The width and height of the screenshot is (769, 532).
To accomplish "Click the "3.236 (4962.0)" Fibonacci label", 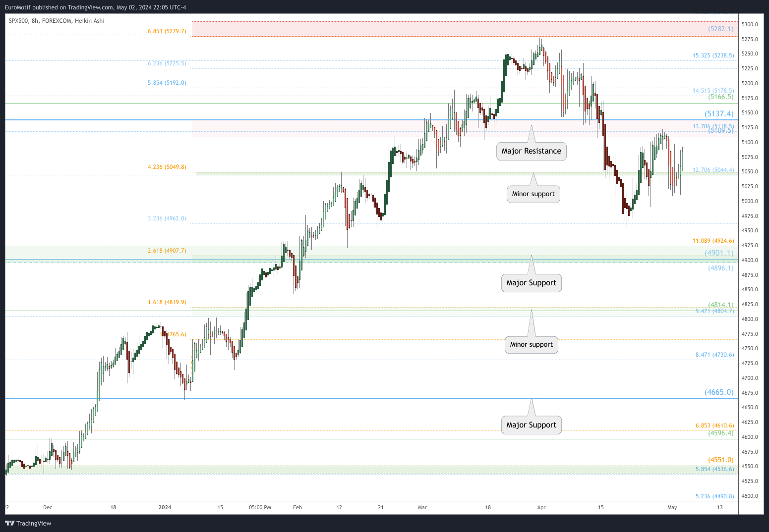I will [x=167, y=218].
